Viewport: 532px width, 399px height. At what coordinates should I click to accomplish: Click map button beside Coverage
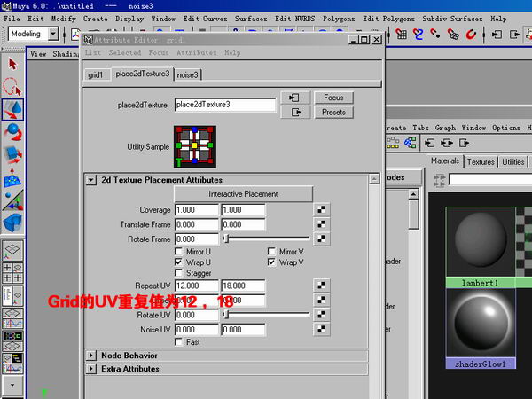(x=321, y=209)
